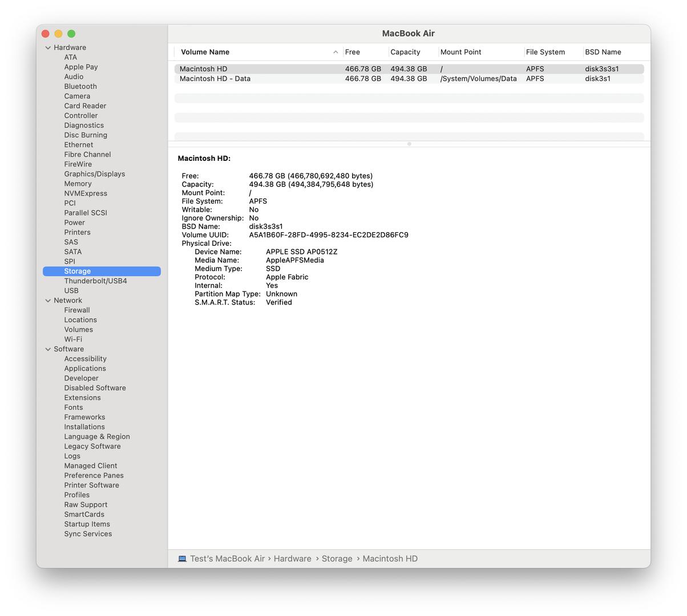Select Memory in the sidebar
The width and height of the screenshot is (687, 616).
pos(78,184)
